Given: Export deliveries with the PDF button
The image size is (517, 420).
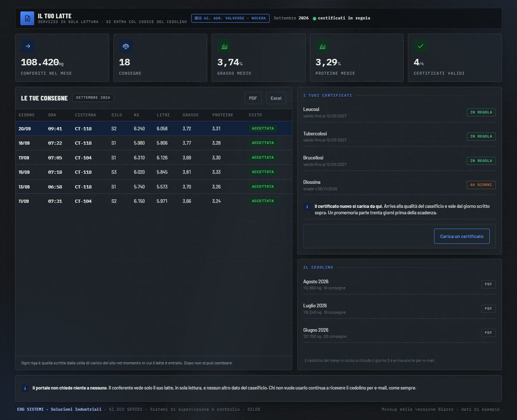Looking at the screenshot, I should click(x=253, y=98).
